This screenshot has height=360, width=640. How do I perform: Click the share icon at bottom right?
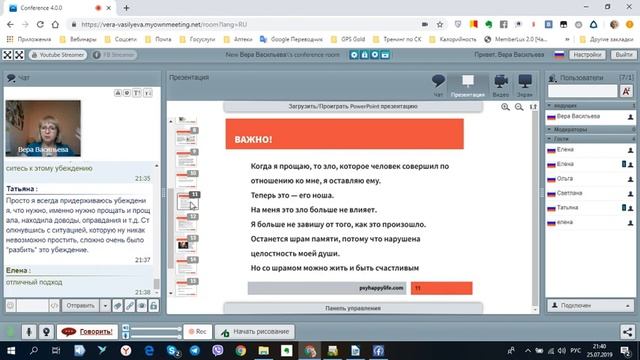pos(627,332)
